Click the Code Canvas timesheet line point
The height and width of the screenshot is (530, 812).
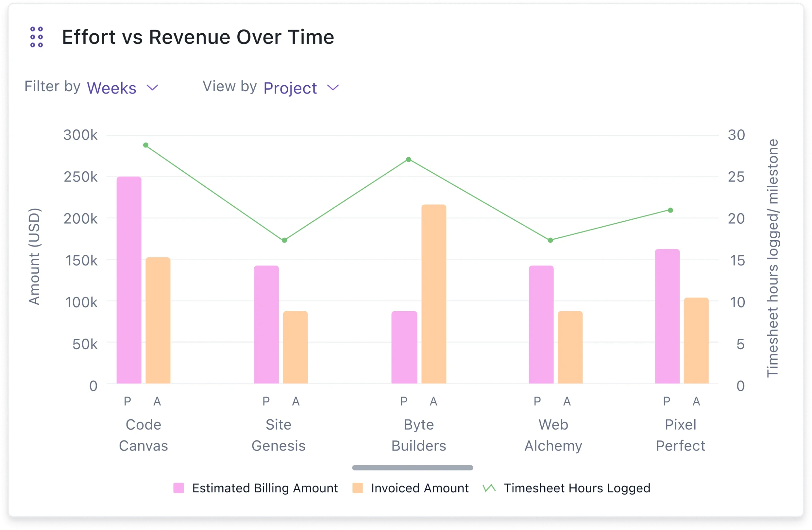tap(146, 145)
